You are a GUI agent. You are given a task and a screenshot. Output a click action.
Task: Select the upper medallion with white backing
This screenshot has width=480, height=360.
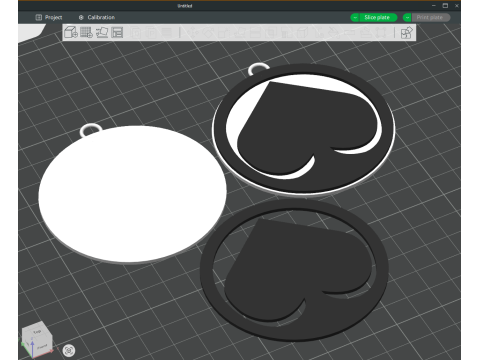pyautogui.click(x=304, y=129)
